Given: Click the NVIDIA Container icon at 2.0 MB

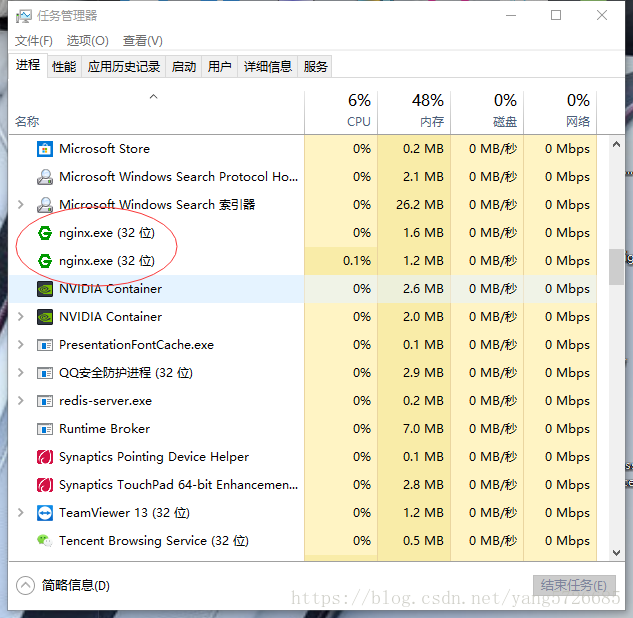Looking at the screenshot, I should (x=45, y=317).
